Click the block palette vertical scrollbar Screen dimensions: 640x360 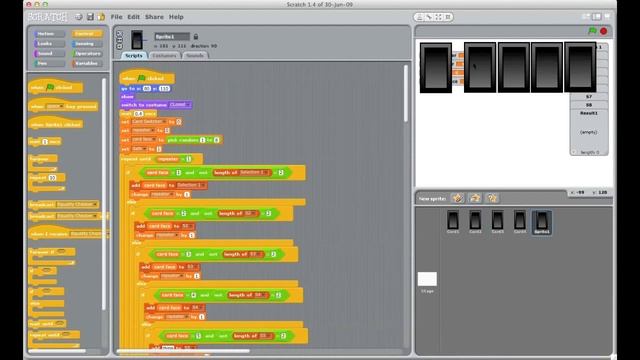point(104,194)
